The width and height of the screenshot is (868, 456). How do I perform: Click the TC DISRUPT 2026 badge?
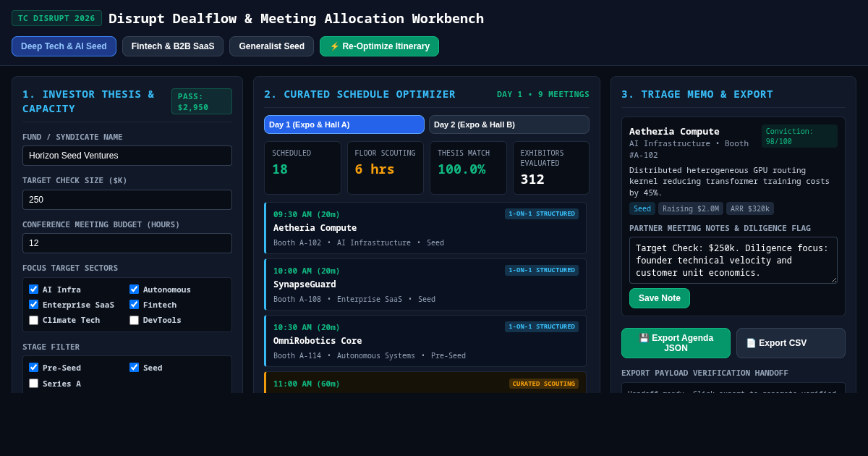point(56,18)
